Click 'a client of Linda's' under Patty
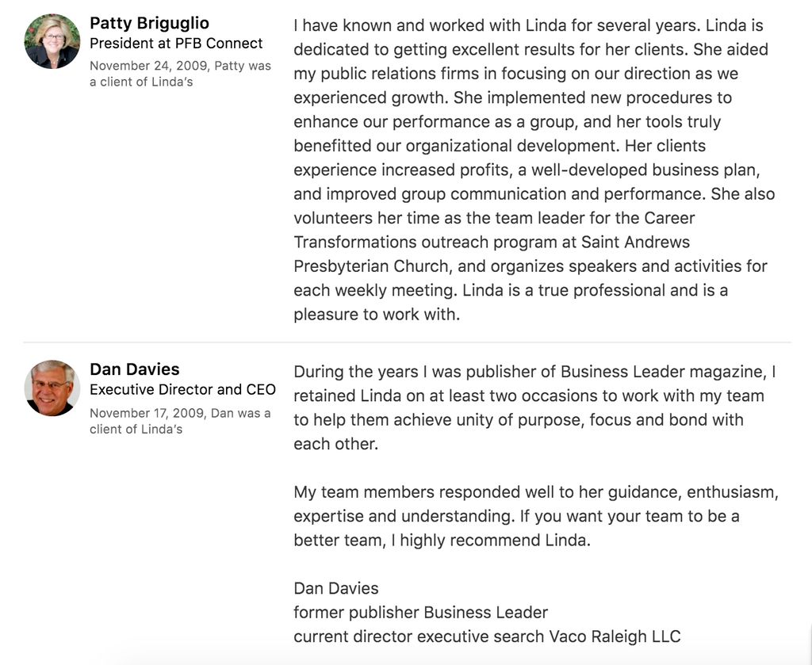Image resolution: width=812 pixels, height=665 pixels. 141,82
